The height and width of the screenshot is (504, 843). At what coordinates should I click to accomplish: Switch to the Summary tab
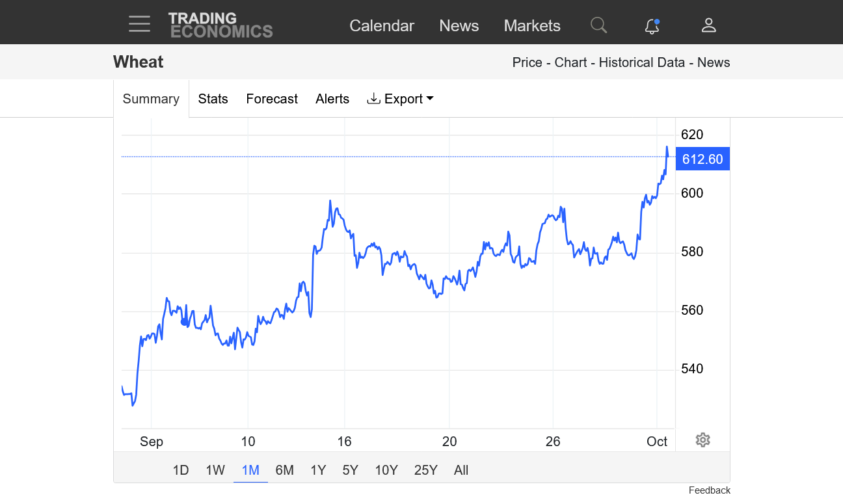(x=151, y=99)
